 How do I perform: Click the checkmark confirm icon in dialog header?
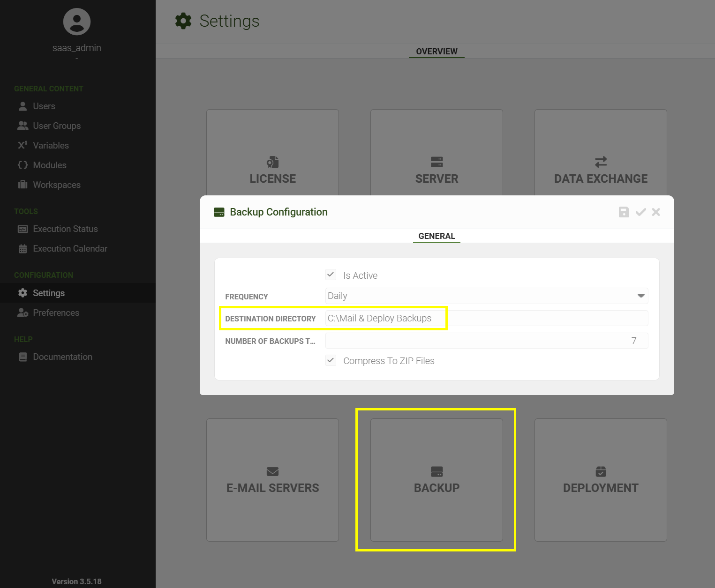point(640,212)
